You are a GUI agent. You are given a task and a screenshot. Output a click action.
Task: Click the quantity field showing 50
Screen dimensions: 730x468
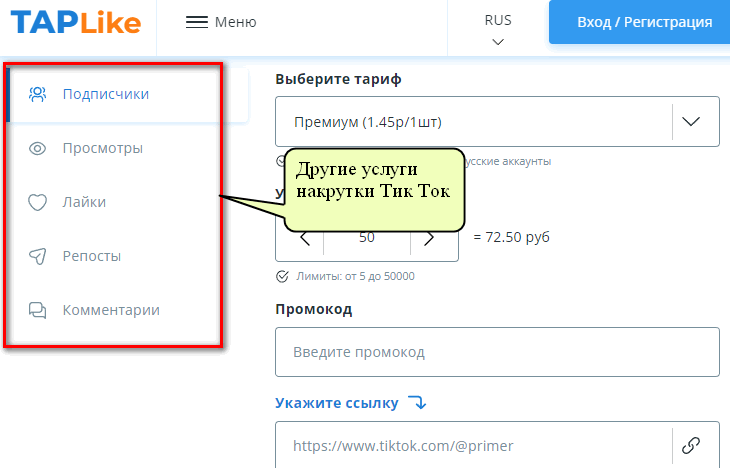point(367,237)
